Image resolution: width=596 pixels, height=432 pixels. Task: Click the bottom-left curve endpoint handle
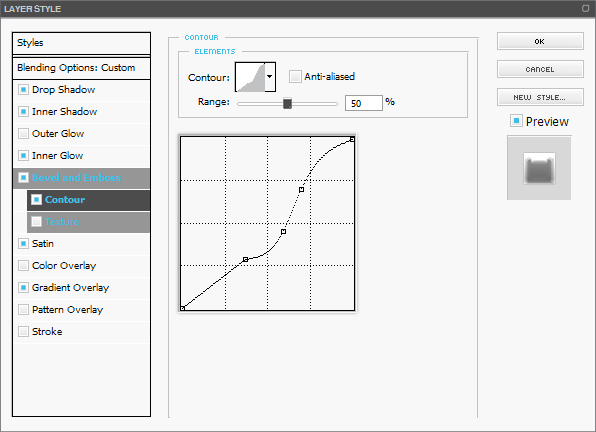point(182,308)
